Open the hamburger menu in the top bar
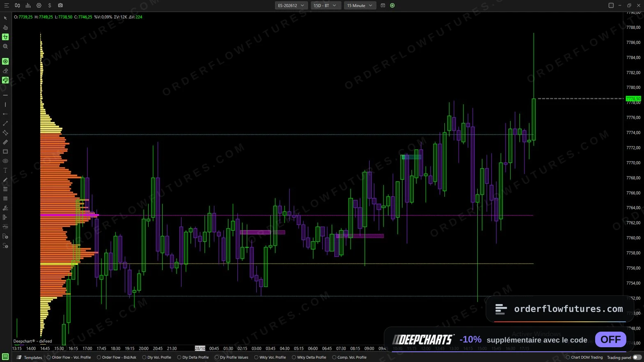This screenshot has width=644, height=362. (6, 5)
